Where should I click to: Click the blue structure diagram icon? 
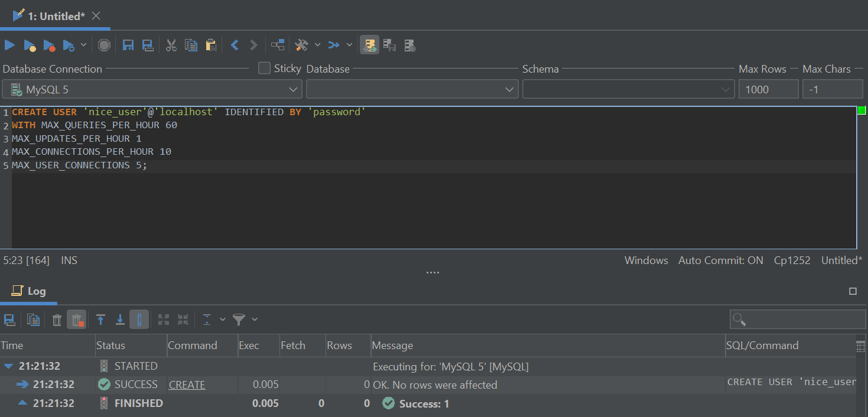(x=278, y=45)
